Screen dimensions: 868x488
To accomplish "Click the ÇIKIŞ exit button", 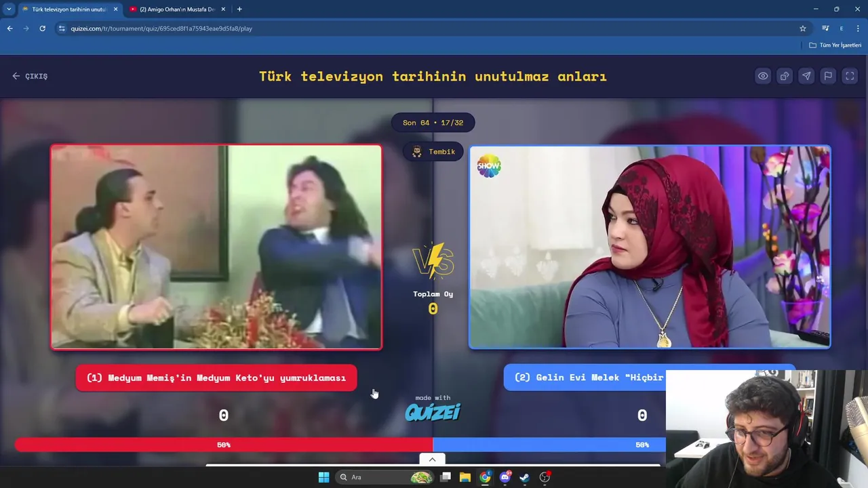I will (30, 76).
